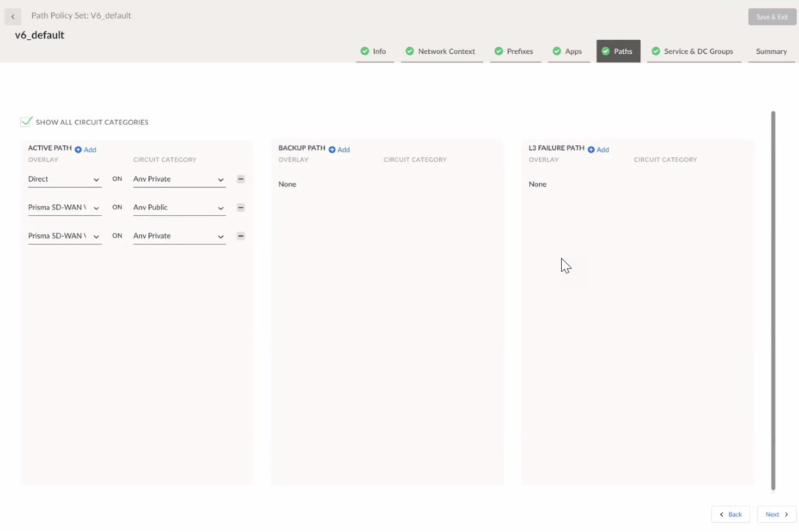Add a new L3 Failure Path entry

coord(599,149)
